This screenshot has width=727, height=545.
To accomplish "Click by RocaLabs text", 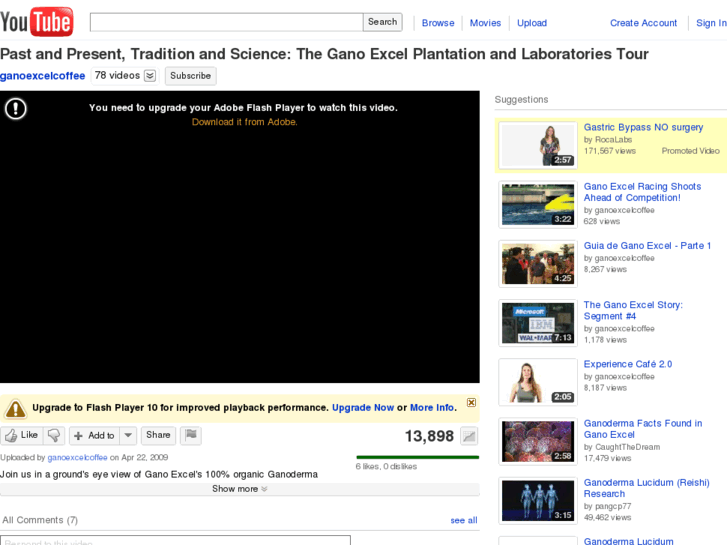I will coord(607,140).
